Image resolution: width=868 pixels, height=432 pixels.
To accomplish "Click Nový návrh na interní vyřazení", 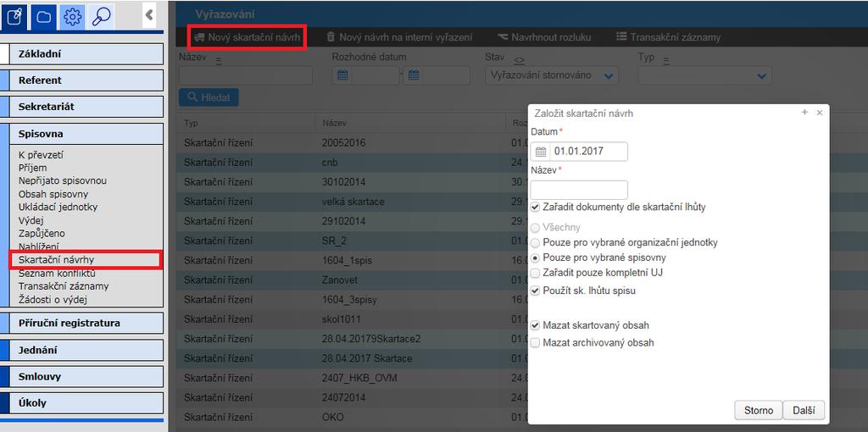I will (400, 37).
